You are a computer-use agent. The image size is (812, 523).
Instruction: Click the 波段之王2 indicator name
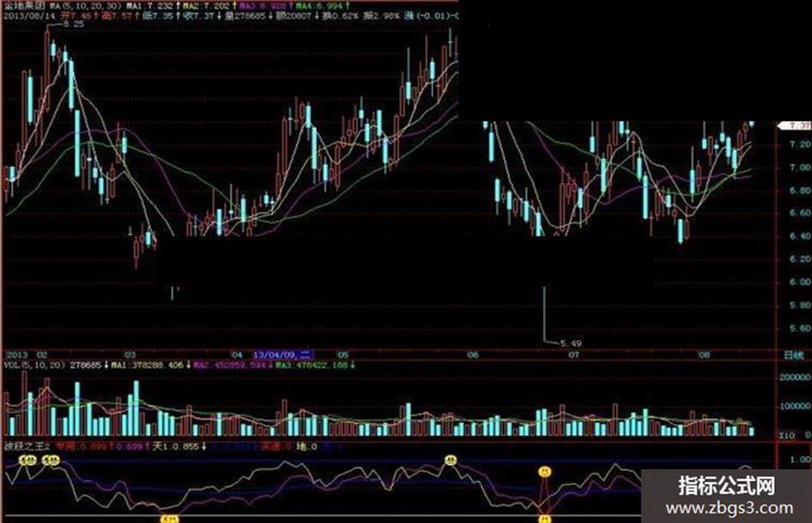tap(27, 447)
